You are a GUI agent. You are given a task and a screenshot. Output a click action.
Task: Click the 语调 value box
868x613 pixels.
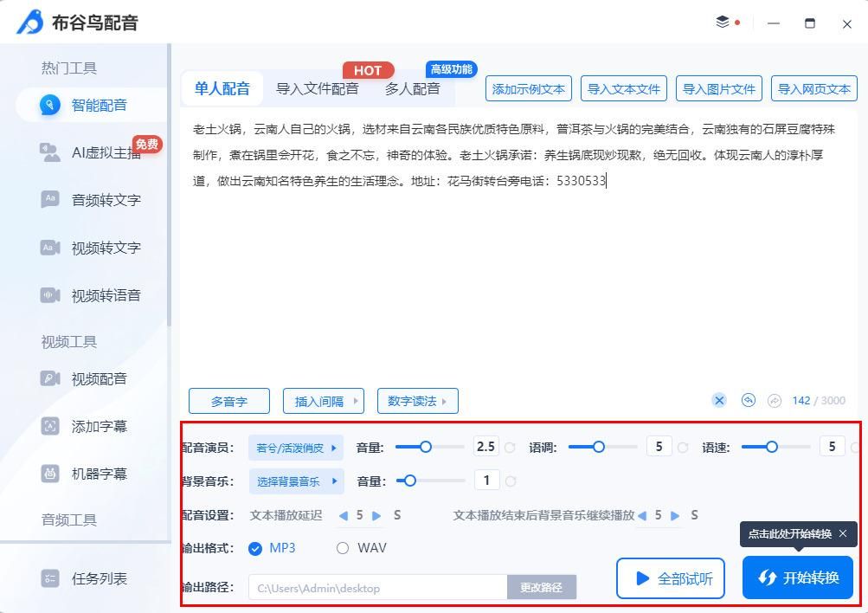pyautogui.click(x=659, y=446)
